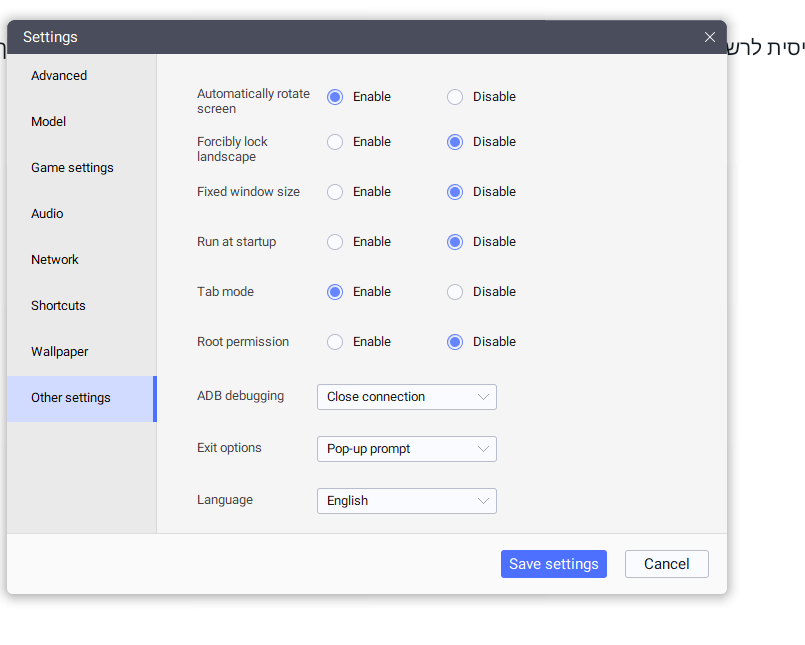
Task: Enable fixed window size
Action: [x=335, y=192]
